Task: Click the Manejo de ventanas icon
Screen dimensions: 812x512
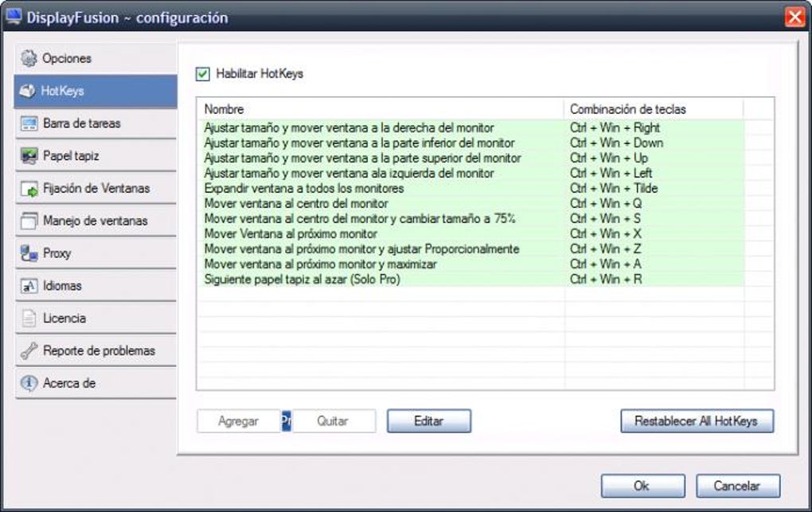Action: [29, 221]
